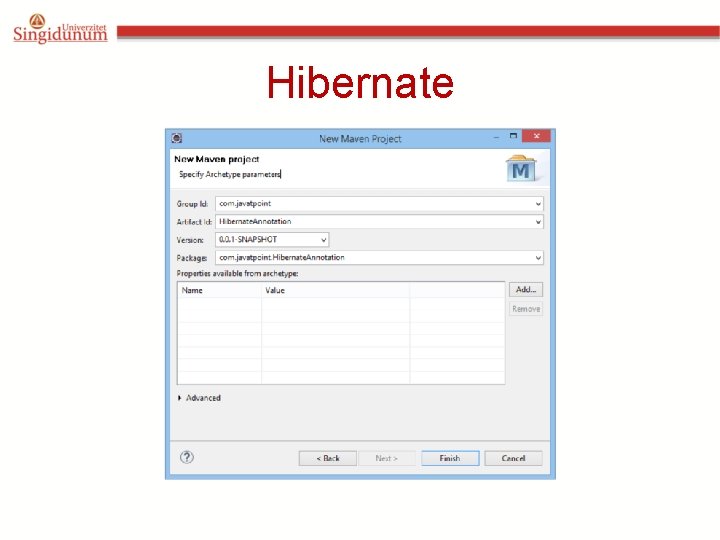Click the Hibernate slide title
The image size is (720, 540).
coord(360,83)
